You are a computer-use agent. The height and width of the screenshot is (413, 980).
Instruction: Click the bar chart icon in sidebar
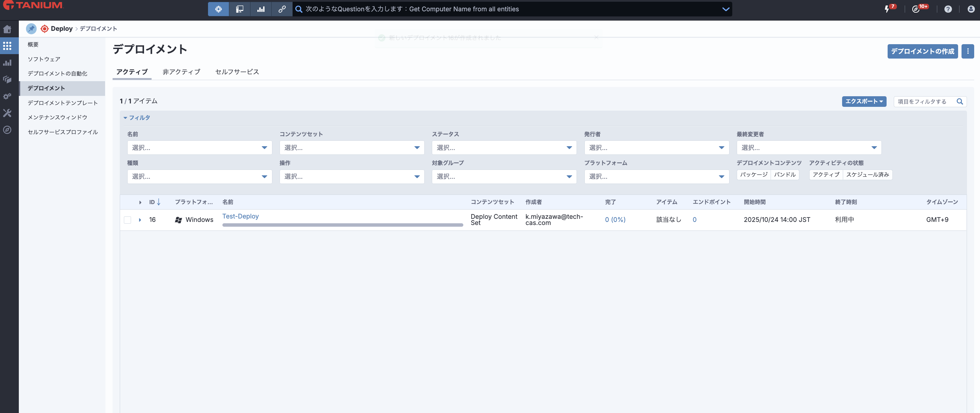pos(7,63)
